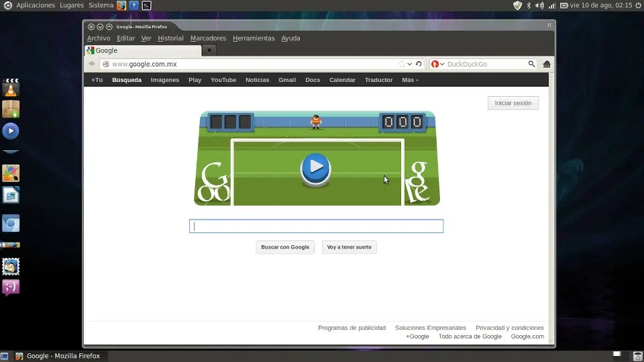Open the DuckDuckGo search engine dropdown
Viewport: 644px width, 362px height.
click(438, 64)
